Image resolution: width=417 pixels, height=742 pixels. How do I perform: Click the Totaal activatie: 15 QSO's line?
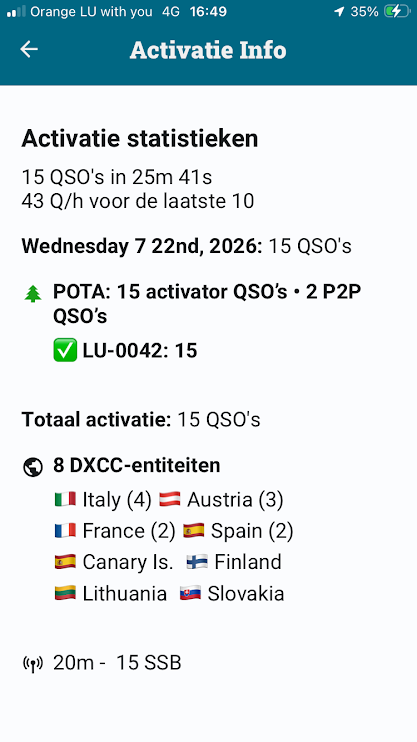(141, 420)
